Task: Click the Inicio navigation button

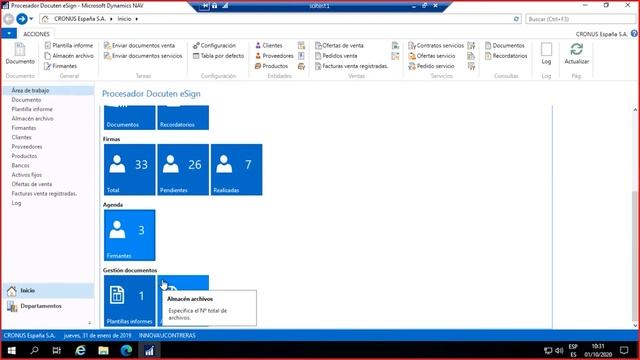Action: [48, 291]
